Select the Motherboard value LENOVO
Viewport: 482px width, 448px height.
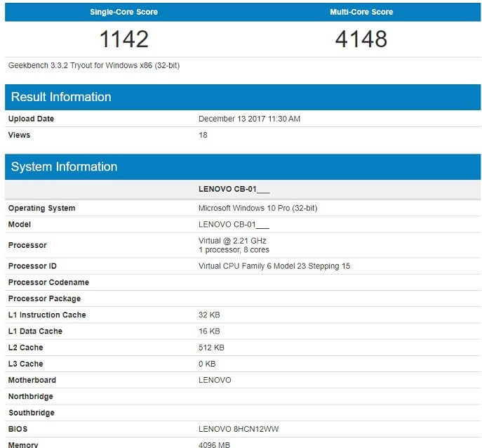(x=215, y=381)
